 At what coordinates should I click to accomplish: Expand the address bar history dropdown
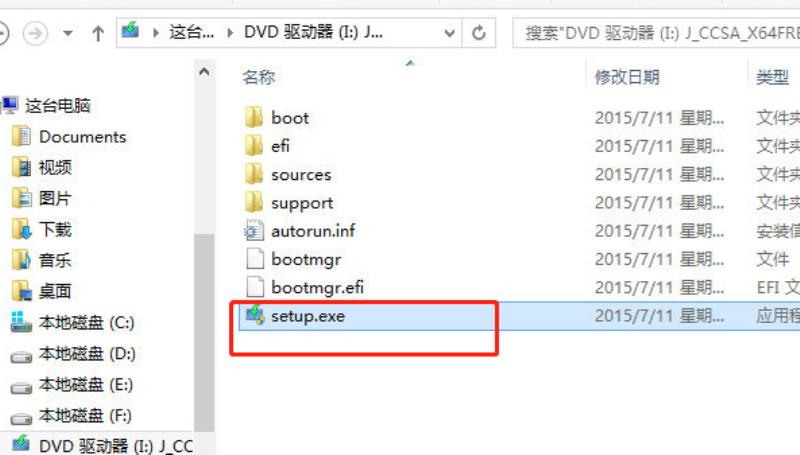[449, 34]
